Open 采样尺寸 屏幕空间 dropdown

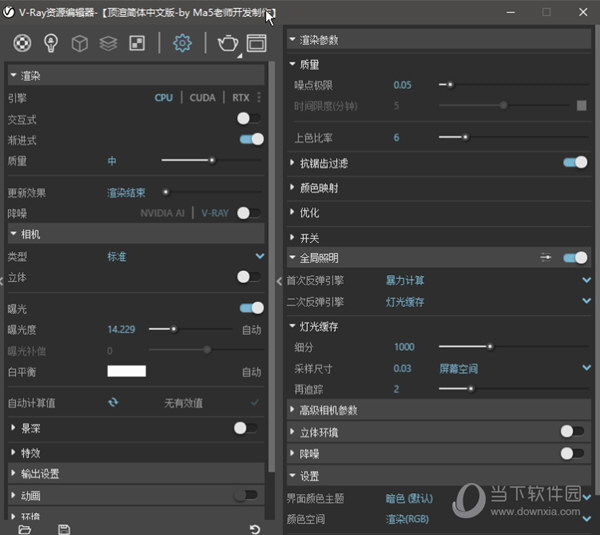click(587, 368)
